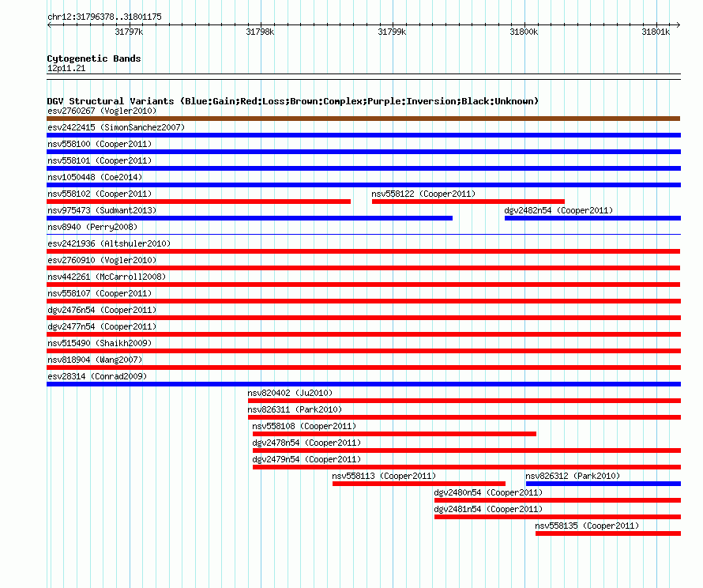Click nsv8940 (Perry2008) label
Image resolution: width=703 pixels, height=588 pixels.
(x=92, y=227)
